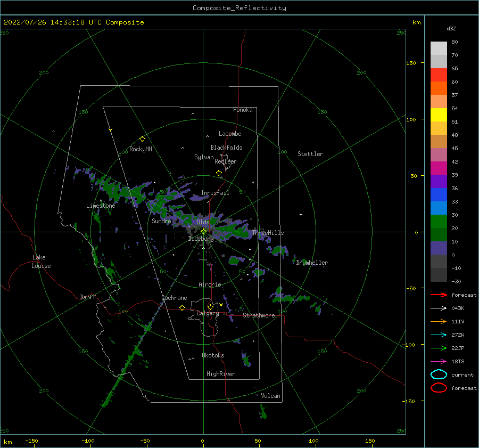Screen dimensions: 479x448
Task: Click the Calgary city label
Action: (208, 313)
